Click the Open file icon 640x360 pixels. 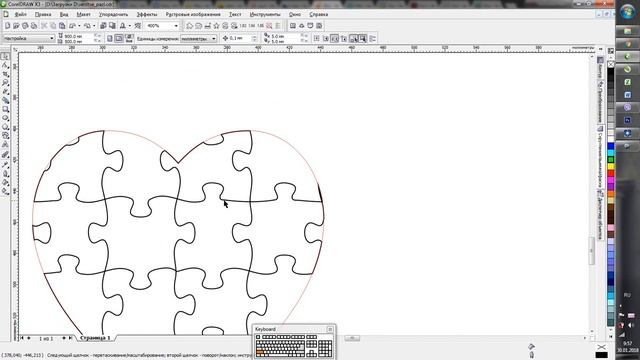tap(16, 26)
